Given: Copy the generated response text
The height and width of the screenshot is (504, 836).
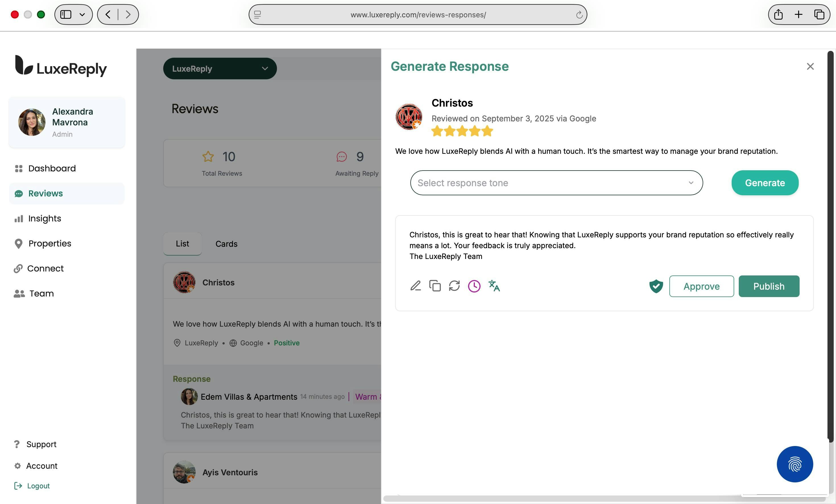Looking at the screenshot, I should 435,286.
